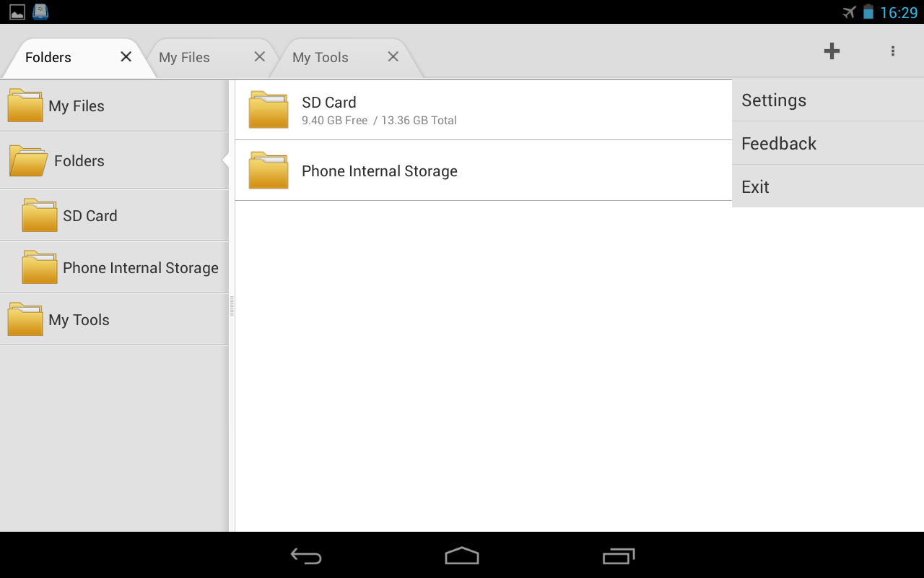Tap the USB storage notification icon
924x578 pixels.
coord(40,12)
